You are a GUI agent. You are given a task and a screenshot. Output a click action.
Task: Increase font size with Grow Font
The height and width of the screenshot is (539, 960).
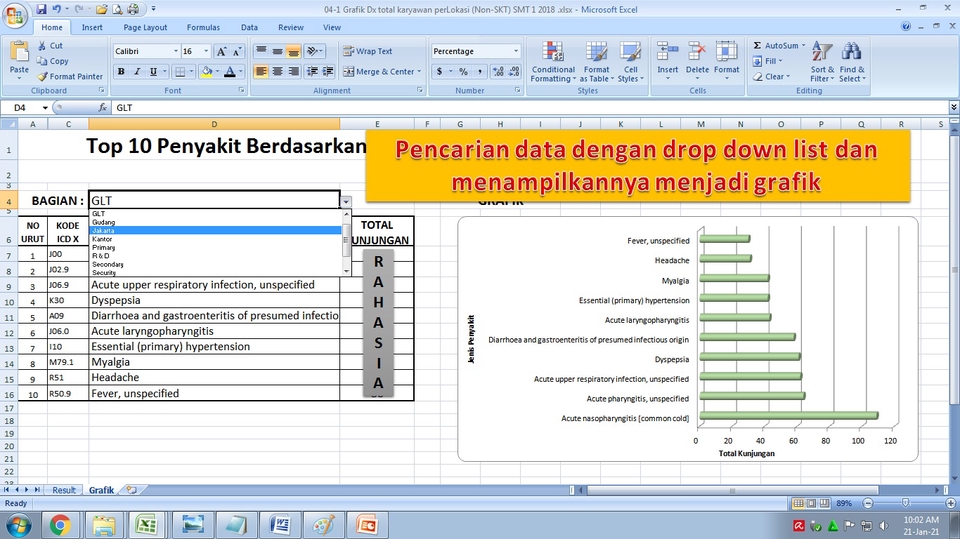pyautogui.click(x=222, y=51)
